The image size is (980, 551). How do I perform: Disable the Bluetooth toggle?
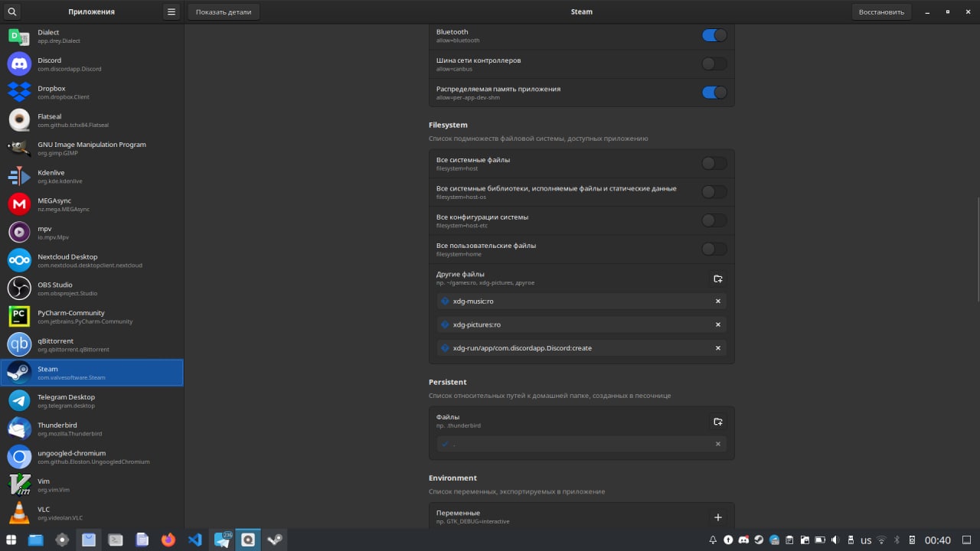click(x=714, y=35)
